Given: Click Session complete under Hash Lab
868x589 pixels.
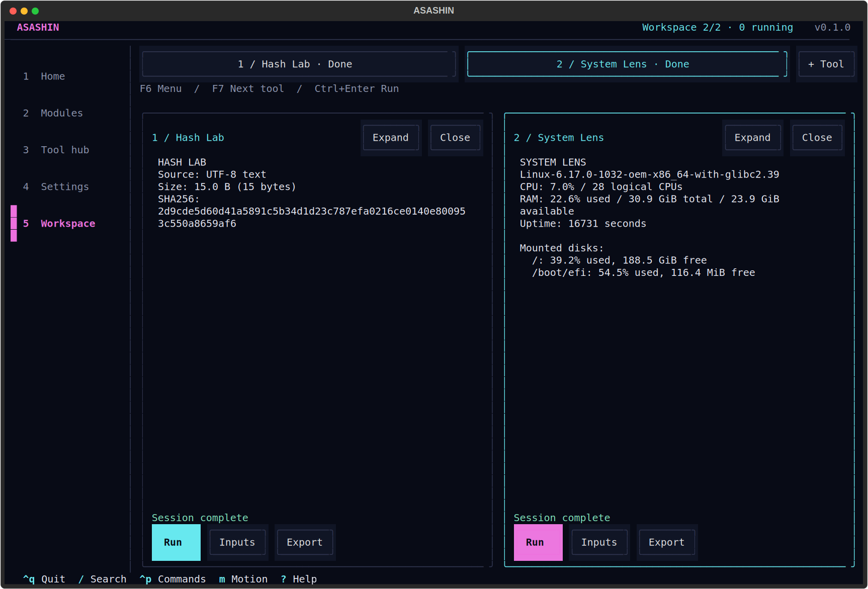Looking at the screenshot, I should [x=200, y=518].
